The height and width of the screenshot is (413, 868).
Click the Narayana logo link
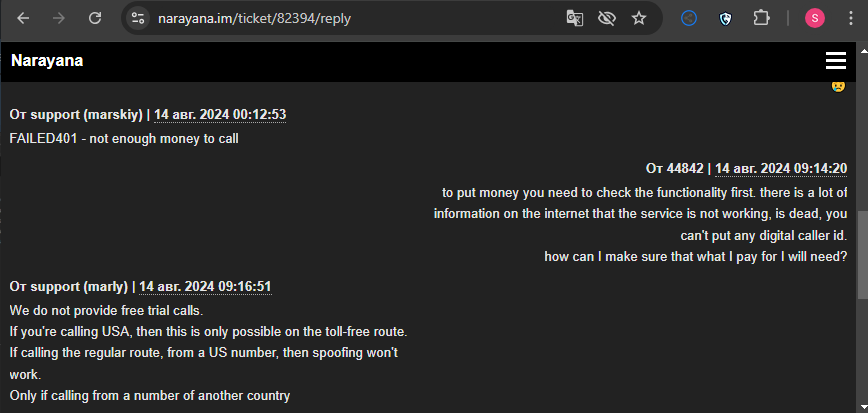tap(47, 60)
